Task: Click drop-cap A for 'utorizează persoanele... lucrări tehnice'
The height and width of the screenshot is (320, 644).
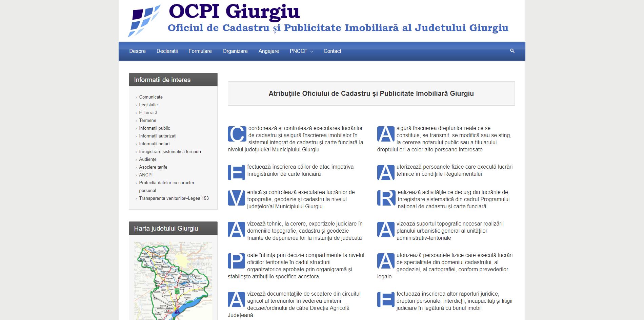Action: coord(386,173)
